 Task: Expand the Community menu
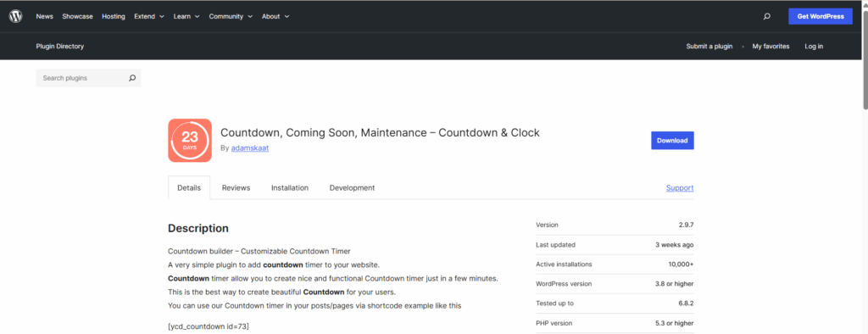pyautogui.click(x=231, y=17)
